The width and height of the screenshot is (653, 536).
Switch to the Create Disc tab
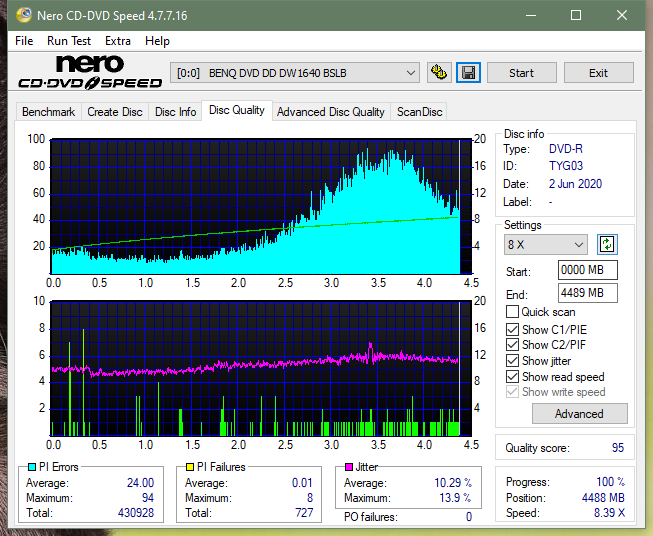pyautogui.click(x=115, y=112)
